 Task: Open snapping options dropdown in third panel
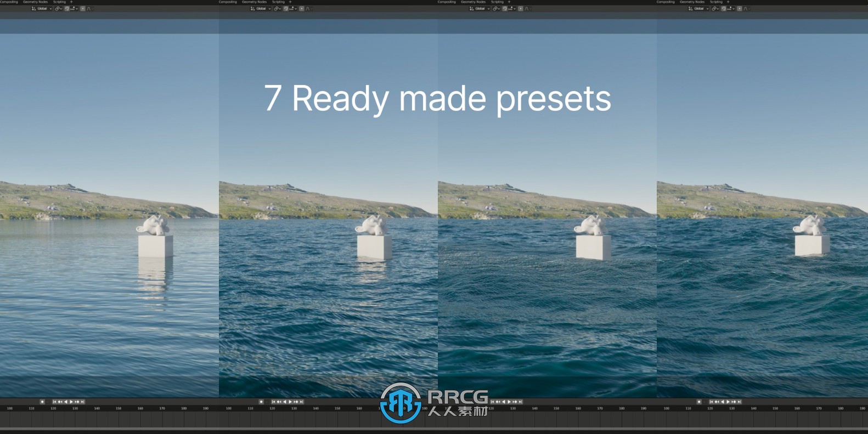point(512,8)
